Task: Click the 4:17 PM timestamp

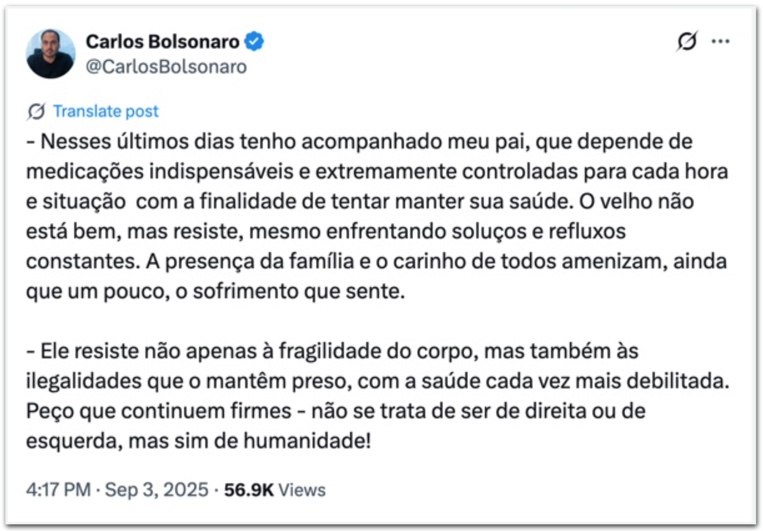Action: coord(58,490)
